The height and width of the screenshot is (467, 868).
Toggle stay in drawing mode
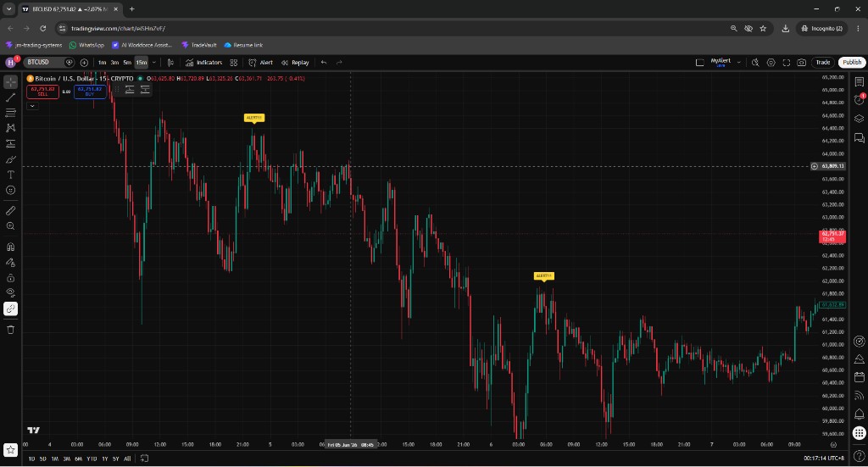tap(10, 262)
